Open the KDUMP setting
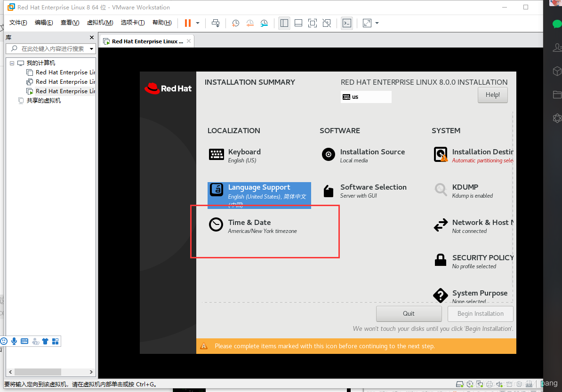Viewport: 562px width, 392px height. pyautogui.click(x=463, y=191)
